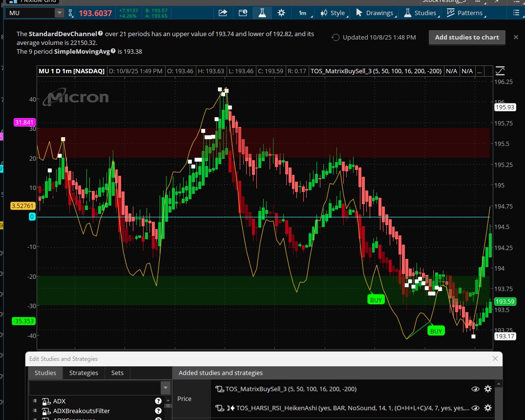Viewport: 525px width, 420px height.
Task: Open the 1m timeframe selector
Action: pos(303,13)
